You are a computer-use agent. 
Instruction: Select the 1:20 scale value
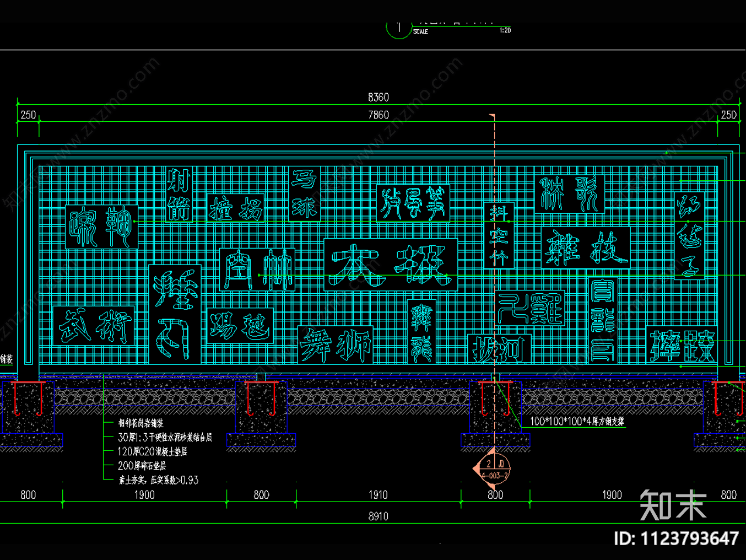click(x=505, y=30)
